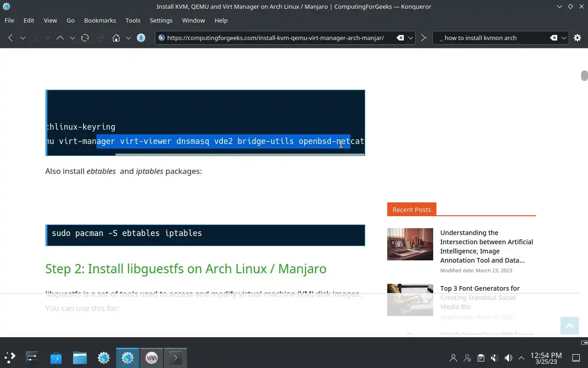Screen dimensions: 588x368
Task: Open the Help menu
Action: point(221,20)
